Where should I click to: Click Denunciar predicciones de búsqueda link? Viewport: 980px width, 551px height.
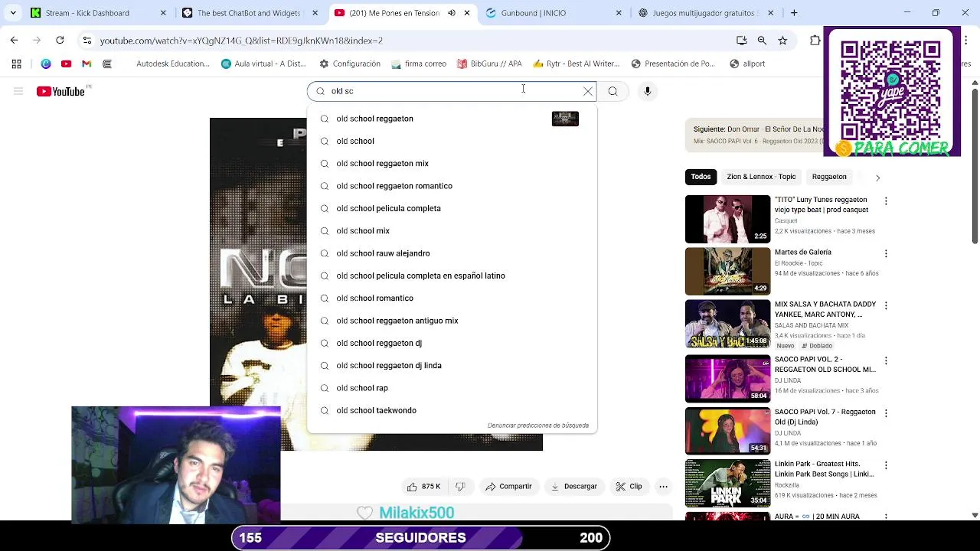(538, 425)
